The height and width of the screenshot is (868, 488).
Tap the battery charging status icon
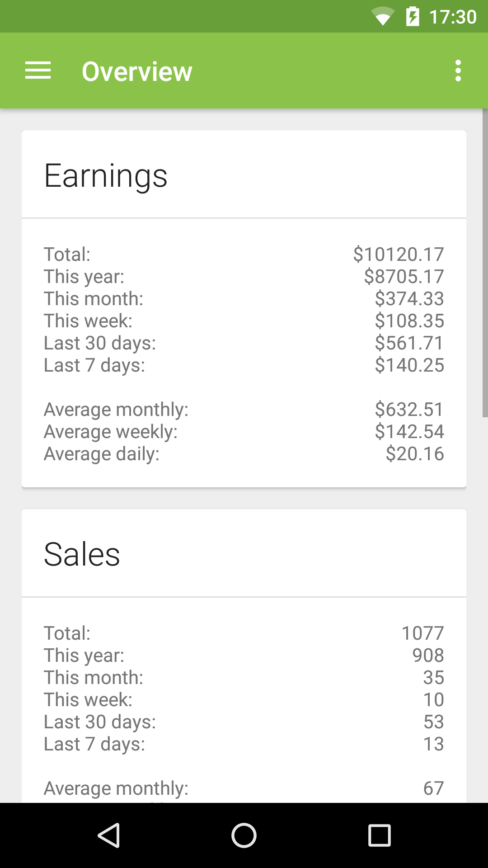(413, 17)
